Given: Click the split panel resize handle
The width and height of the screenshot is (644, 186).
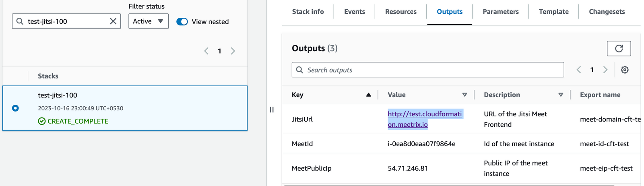Looking at the screenshot, I should click(x=272, y=110).
